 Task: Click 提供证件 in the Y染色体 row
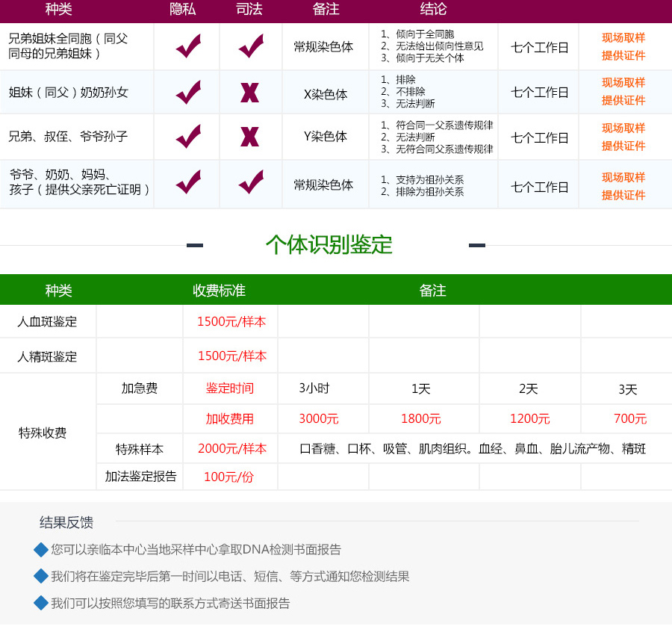point(623,146)
